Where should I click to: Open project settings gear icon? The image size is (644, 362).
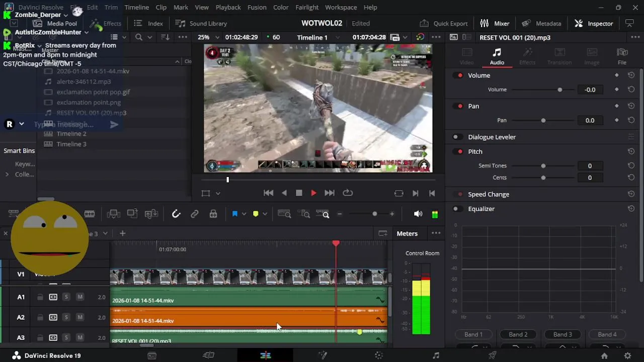tap(627, 355)
